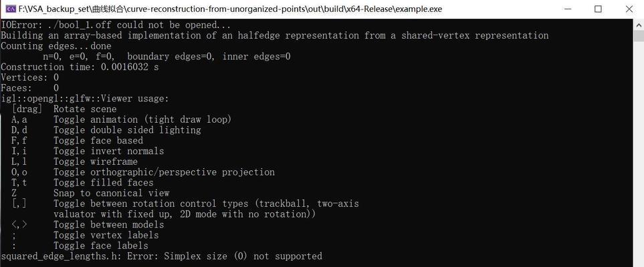Close the example.exe console window
Image resolution: width=644 pixels, height=267 pixels.
click(629, 9)
